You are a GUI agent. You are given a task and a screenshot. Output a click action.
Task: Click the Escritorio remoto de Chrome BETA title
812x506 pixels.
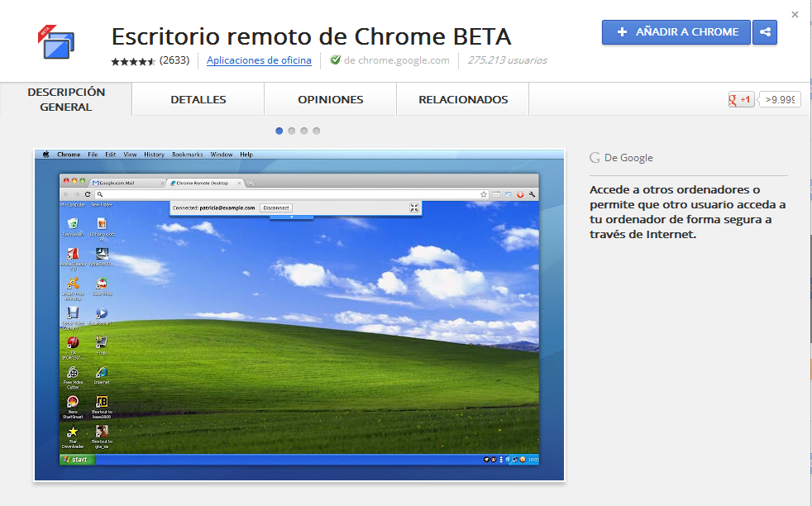pos(311,36)
